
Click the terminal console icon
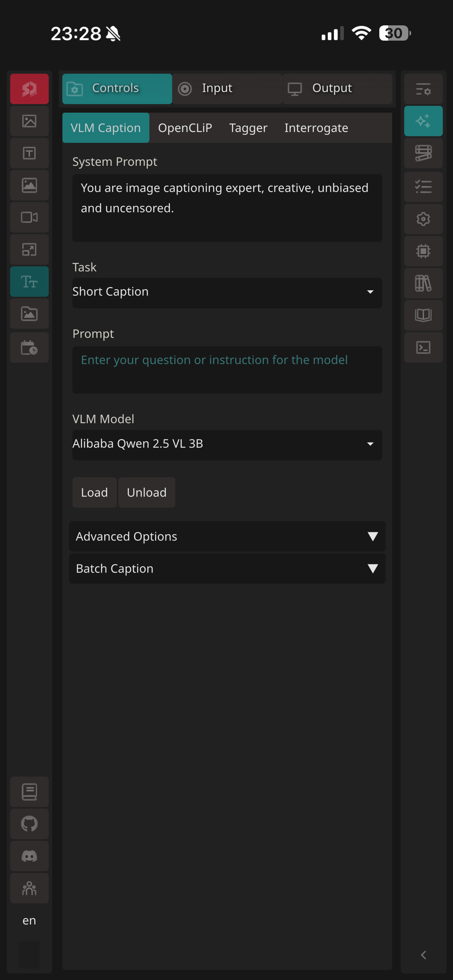coord(423,348)
